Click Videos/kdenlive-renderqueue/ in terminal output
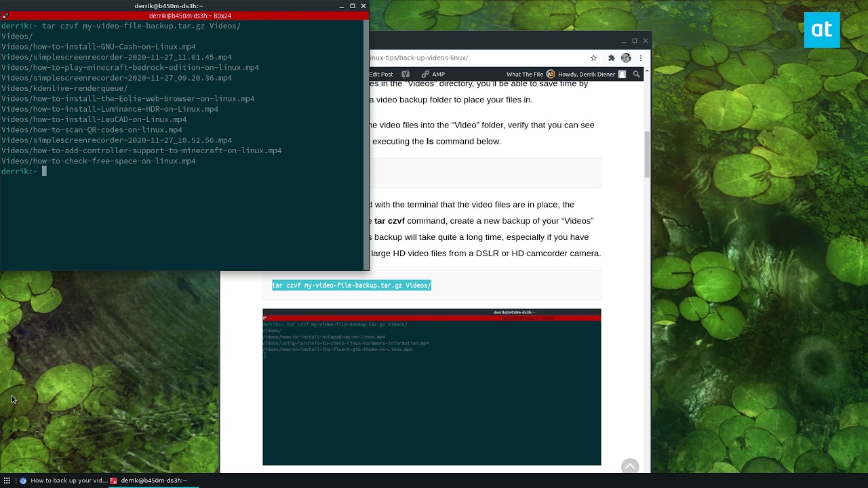Image resolution: width=868 pixels, height=488 pixels. pos(64,88)
